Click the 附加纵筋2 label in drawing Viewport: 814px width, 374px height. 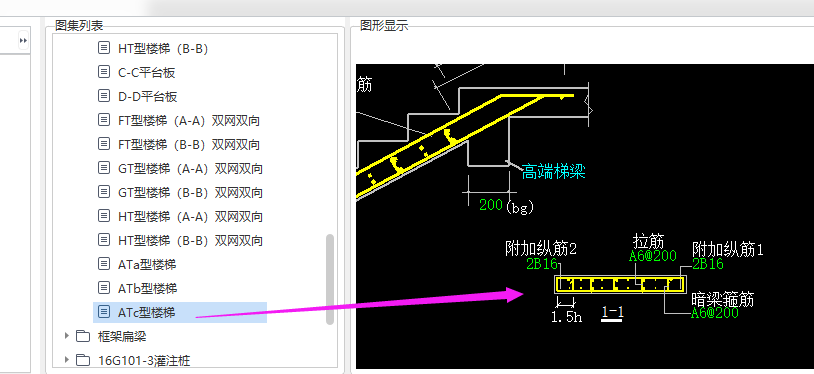[x=541, y=249]
